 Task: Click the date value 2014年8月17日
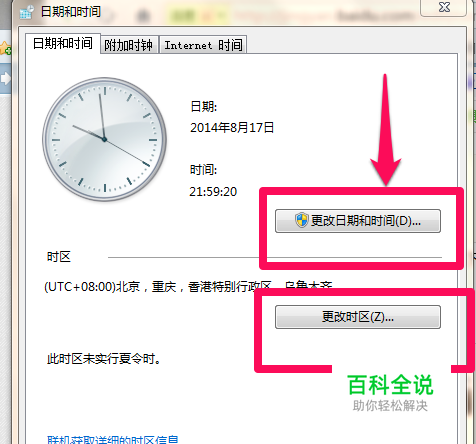232,128
